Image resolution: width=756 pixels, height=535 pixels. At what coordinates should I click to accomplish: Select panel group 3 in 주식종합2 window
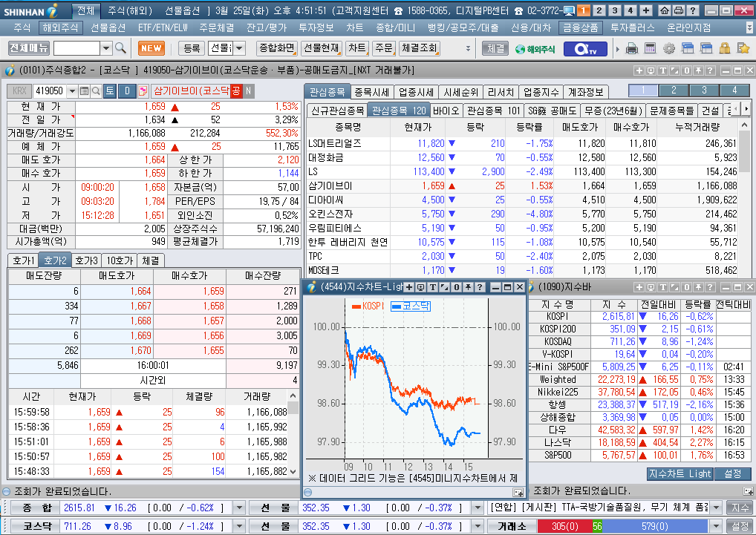pyautogui.click(x=704, y=90)
